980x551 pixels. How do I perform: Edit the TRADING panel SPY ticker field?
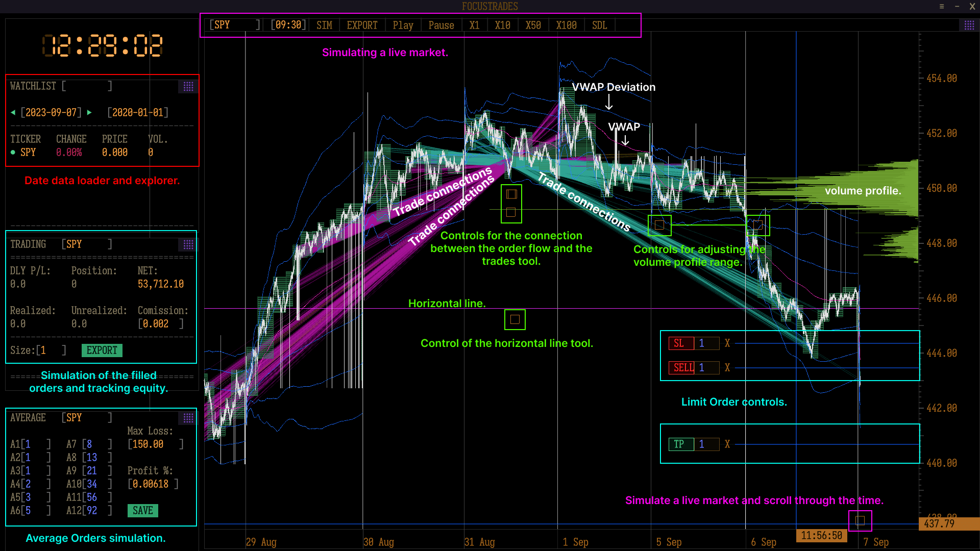[x=87, y=244]
